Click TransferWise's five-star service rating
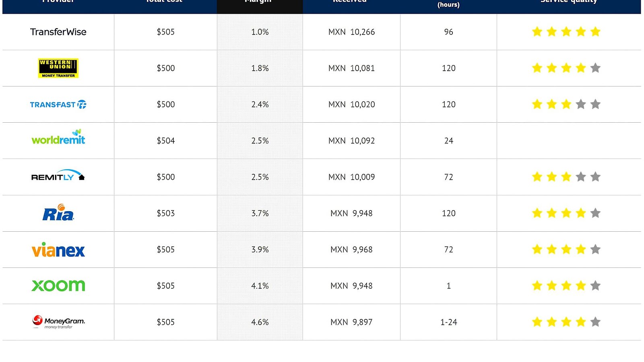Viewport: 644px width, 362px height. coord(566,32)
